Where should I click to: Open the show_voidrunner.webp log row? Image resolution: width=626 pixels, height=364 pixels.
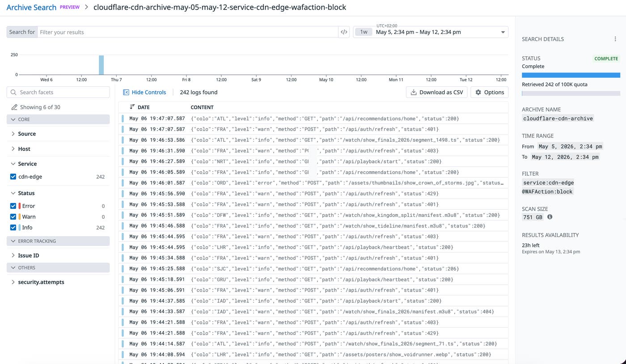(313, 355)
